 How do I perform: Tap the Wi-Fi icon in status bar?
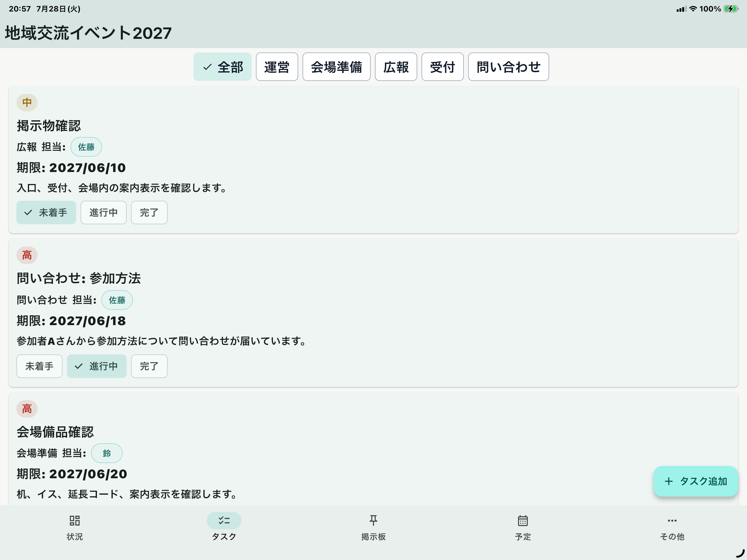693,9
